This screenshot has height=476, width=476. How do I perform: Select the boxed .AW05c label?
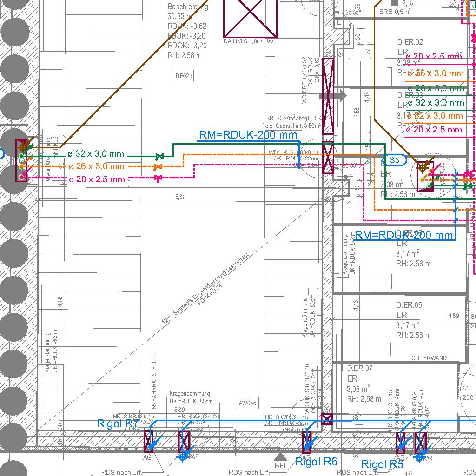pos(247,403)
